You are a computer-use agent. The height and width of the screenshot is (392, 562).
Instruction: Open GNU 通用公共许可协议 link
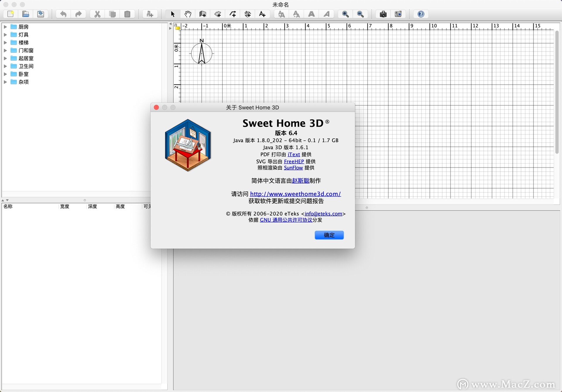286,220
